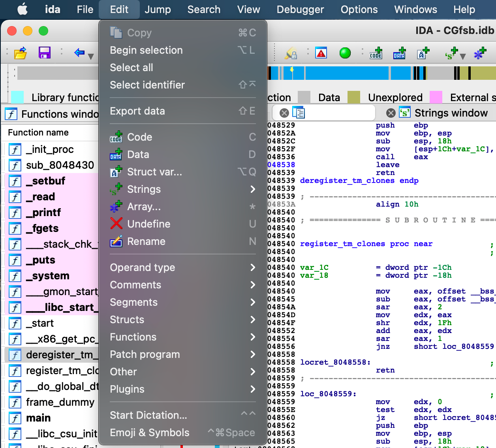Expand the Strings submenu
Image resolution: width=496 pixels, height=448 pixels.
click(x=183, y=189)
